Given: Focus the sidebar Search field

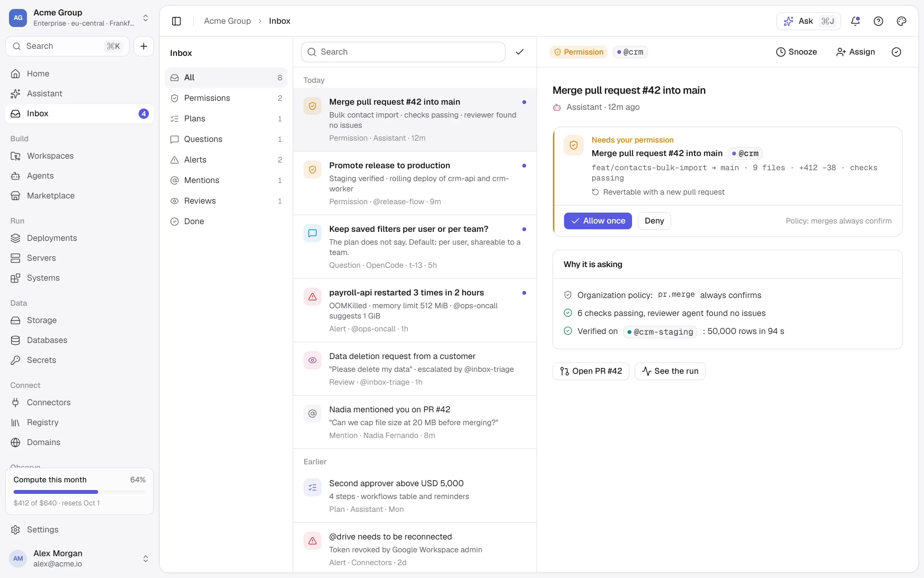Looking at the screenshot, I should [68, 46].
